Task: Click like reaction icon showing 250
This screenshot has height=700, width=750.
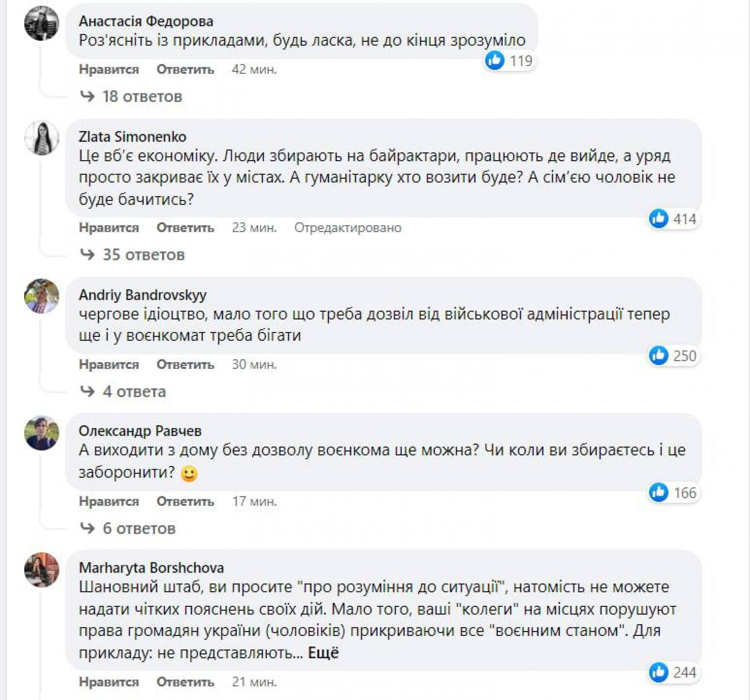Action: pos(659,356)
